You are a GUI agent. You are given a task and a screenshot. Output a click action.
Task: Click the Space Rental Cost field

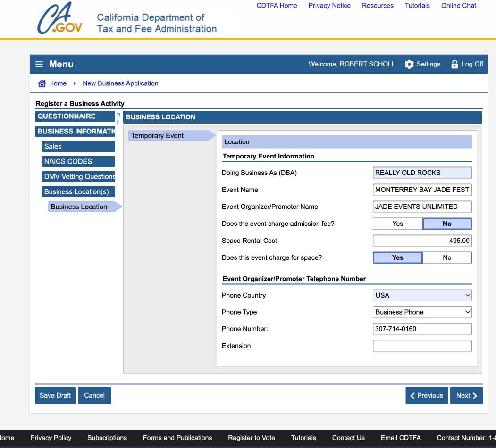point(422,241)
